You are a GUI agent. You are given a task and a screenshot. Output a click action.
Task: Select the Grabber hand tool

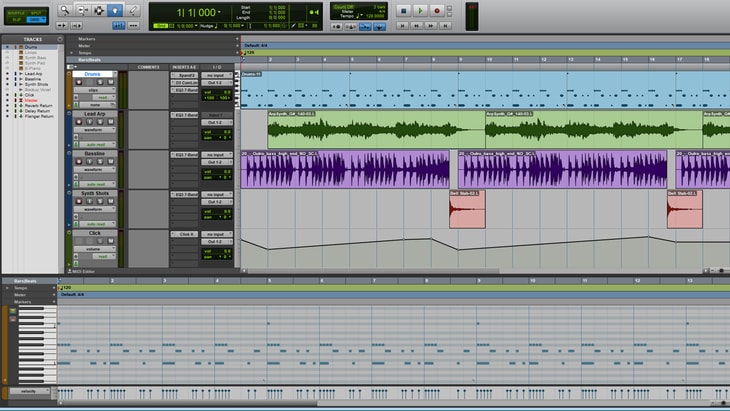click(115, 10)
